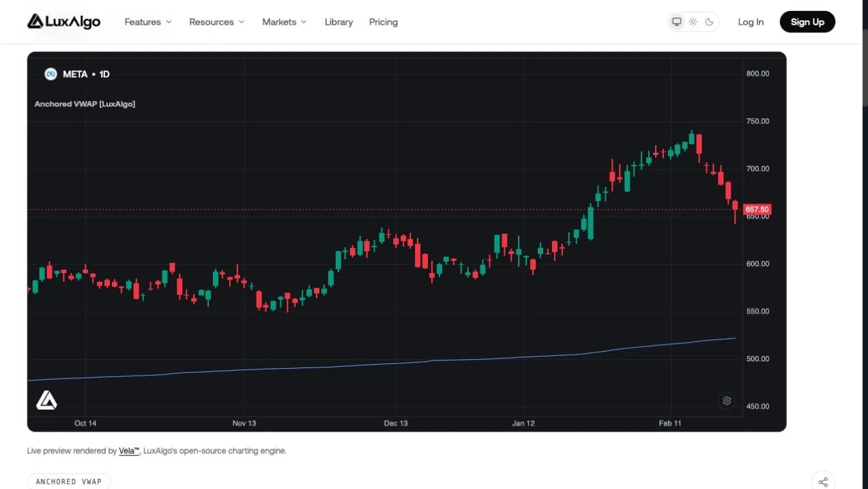Open the Vela™ charting engine link
Viewport: 868px width, 489px height.
click(129, 451)
